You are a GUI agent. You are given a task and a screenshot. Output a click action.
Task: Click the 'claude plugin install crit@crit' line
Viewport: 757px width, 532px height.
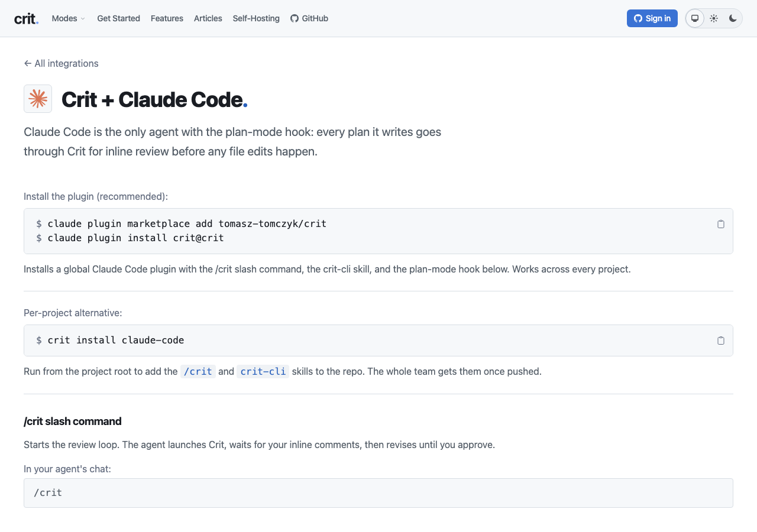[135, 238]
